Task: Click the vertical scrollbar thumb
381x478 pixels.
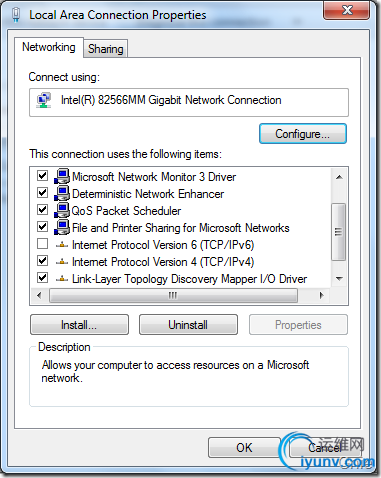Action: pos(339,232)
